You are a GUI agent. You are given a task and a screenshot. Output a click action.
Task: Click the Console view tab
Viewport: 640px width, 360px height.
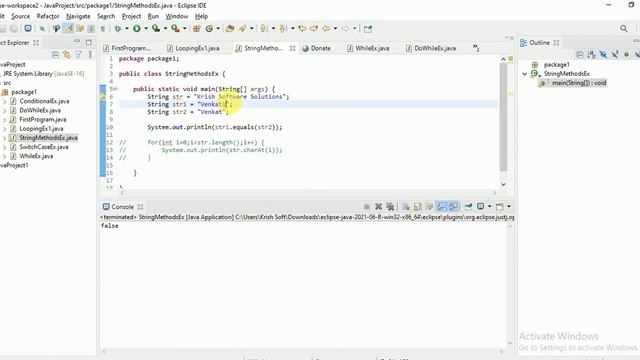[123, 207]
